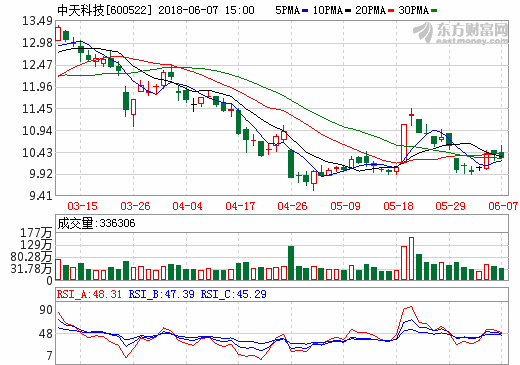Click the 05-29 date label
This screenshot has height=365, width=520.
pyautogui.click(x=450, y=206)
